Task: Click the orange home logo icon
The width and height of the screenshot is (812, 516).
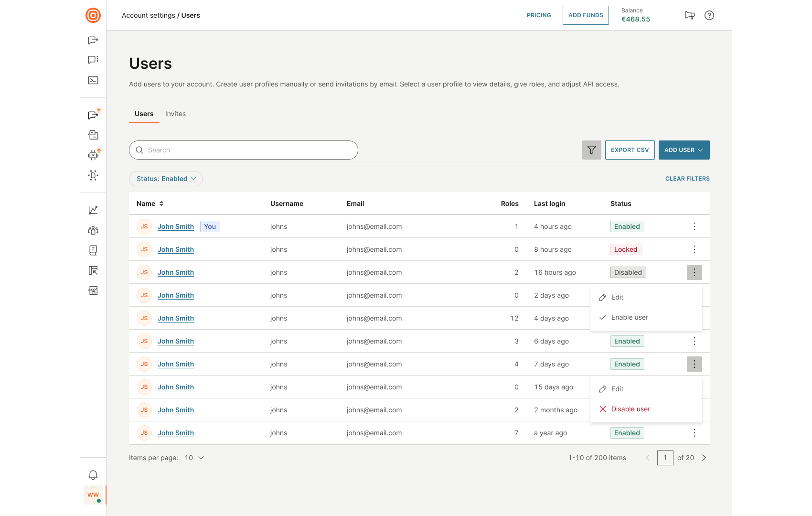Action: point(93,15)
